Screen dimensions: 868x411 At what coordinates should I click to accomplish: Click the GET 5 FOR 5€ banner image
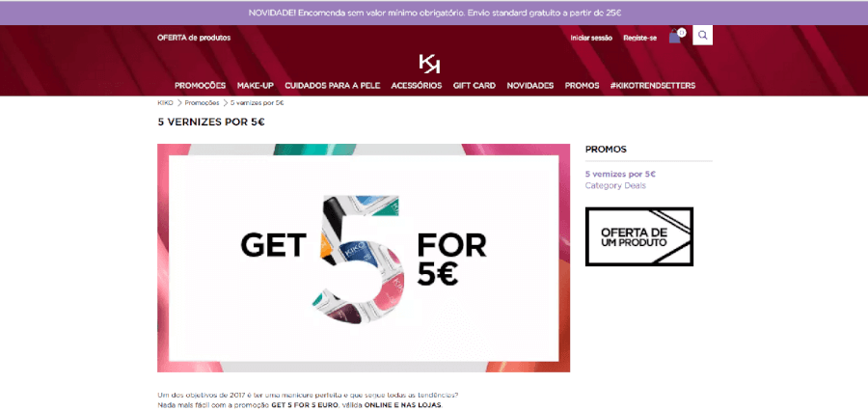tap(364, 258)
